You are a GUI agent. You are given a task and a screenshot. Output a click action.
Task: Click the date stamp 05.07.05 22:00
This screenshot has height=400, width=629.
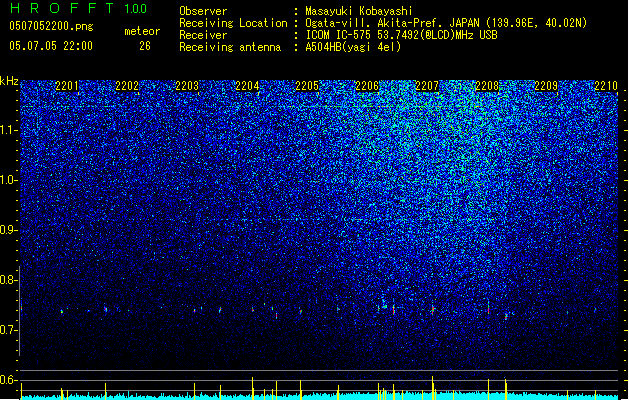(x=51, y=46)
